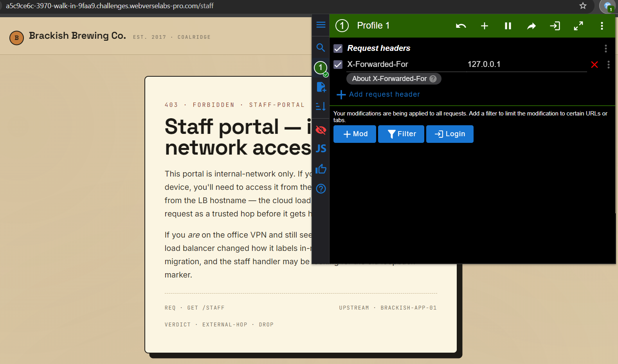The width and height of the screenshot is (618, 364).
Task: Open the help question-mark icon
Action: (x=321, y=189)
